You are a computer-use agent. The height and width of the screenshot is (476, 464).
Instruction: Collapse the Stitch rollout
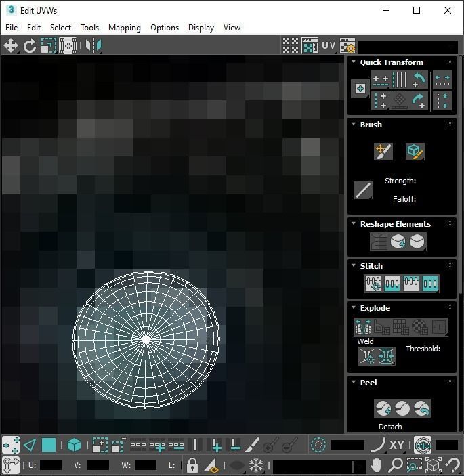tap(354, 265)
